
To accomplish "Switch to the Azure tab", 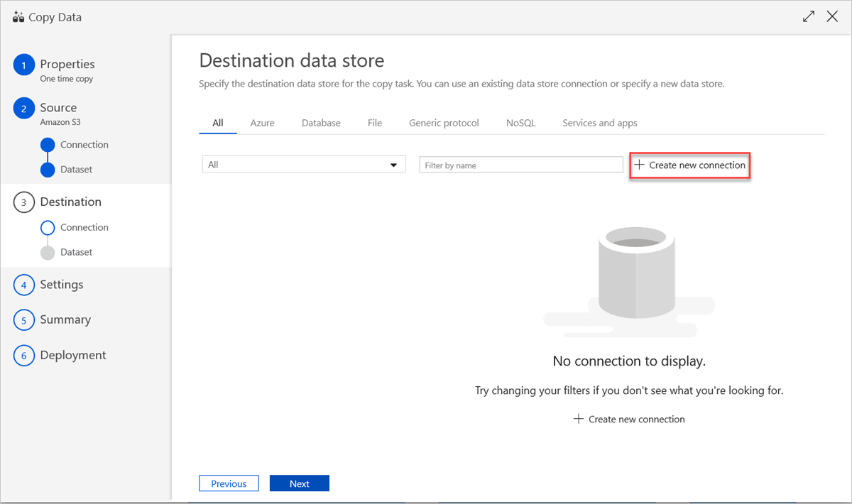I will coord(262,122).
